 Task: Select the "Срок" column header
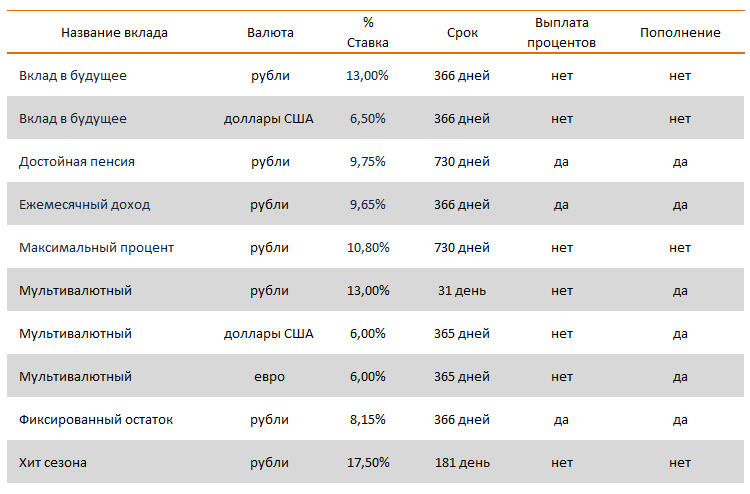click(462, 33)
